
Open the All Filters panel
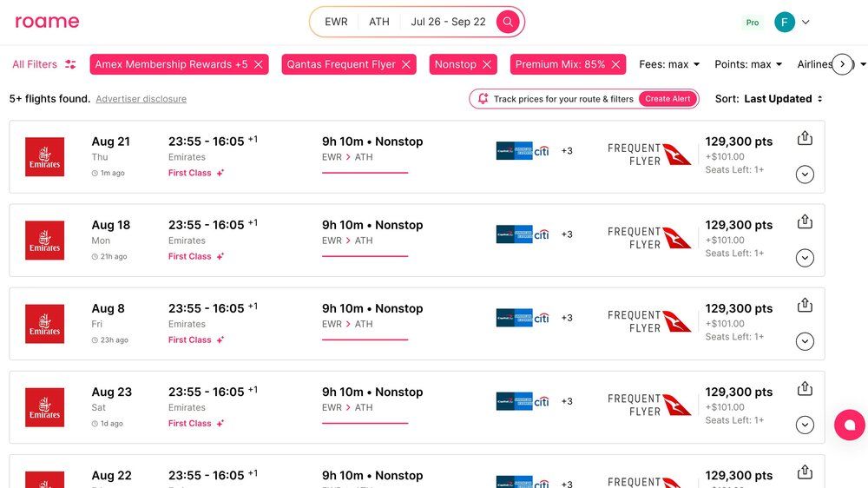pyautogui.click(x=43, y=64)
